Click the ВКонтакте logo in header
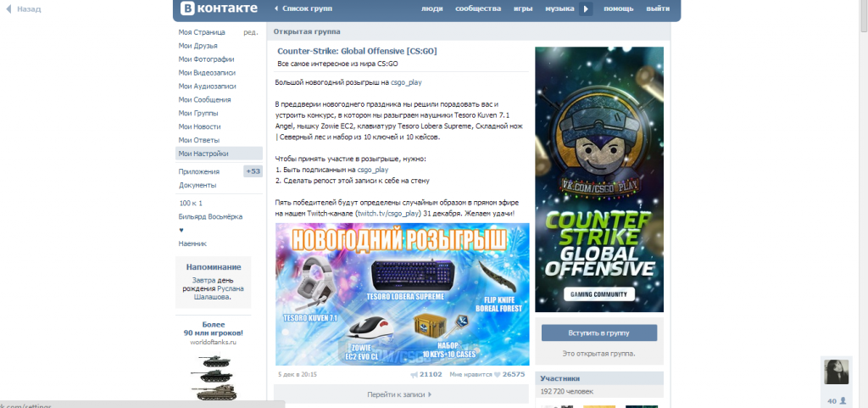This screenshot has width=868, height=408. 215,9
